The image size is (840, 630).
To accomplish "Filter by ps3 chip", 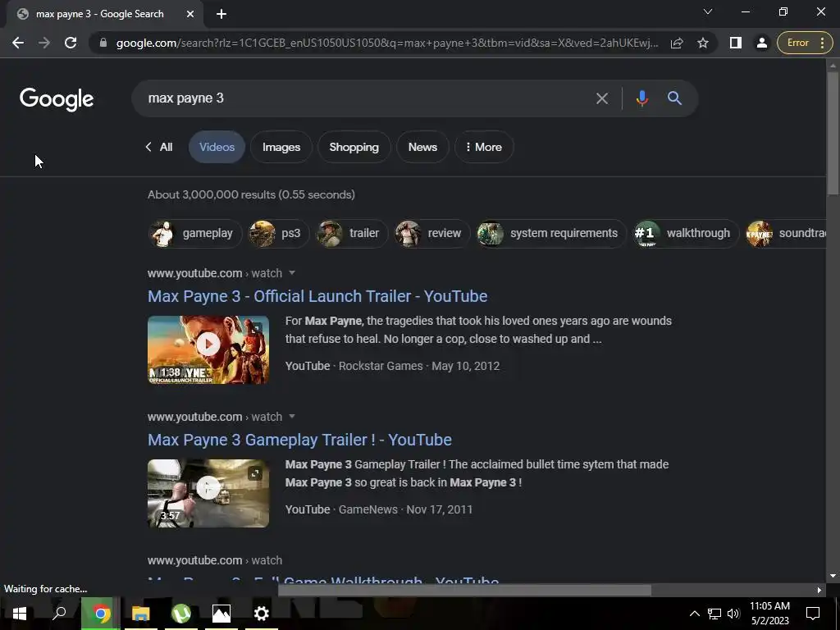I will click(x=279, y=233).
